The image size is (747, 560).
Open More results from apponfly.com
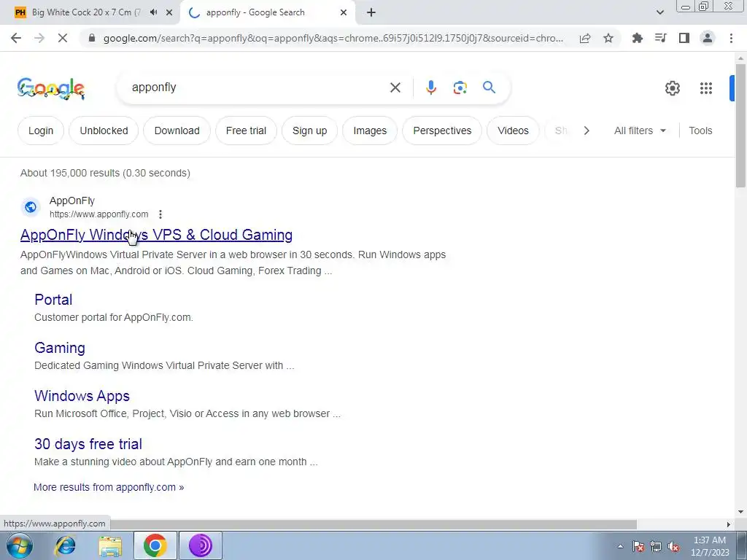pos(109,487)
